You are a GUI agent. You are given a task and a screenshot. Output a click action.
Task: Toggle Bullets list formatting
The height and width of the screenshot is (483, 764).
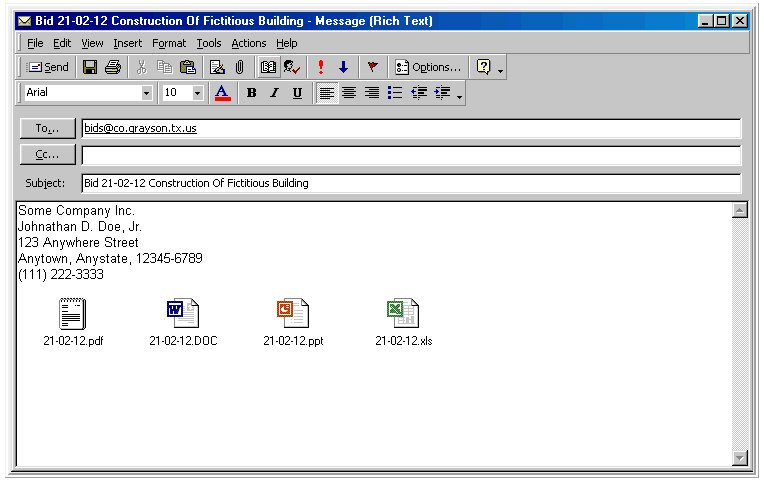click(395, 93)
